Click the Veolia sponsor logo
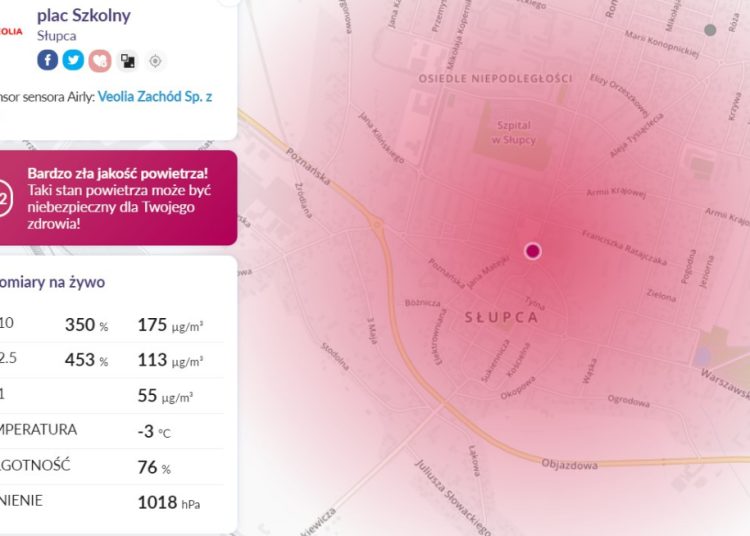 11,31
